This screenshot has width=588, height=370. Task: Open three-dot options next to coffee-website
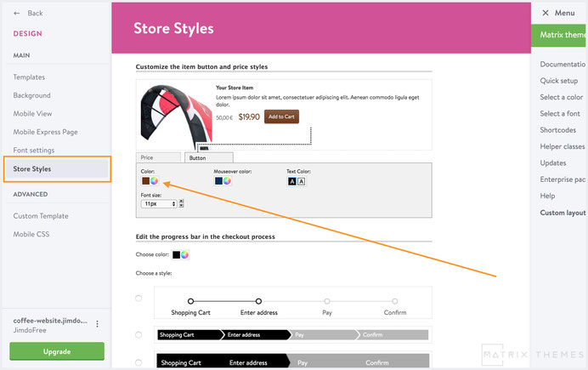click(97, 324)
